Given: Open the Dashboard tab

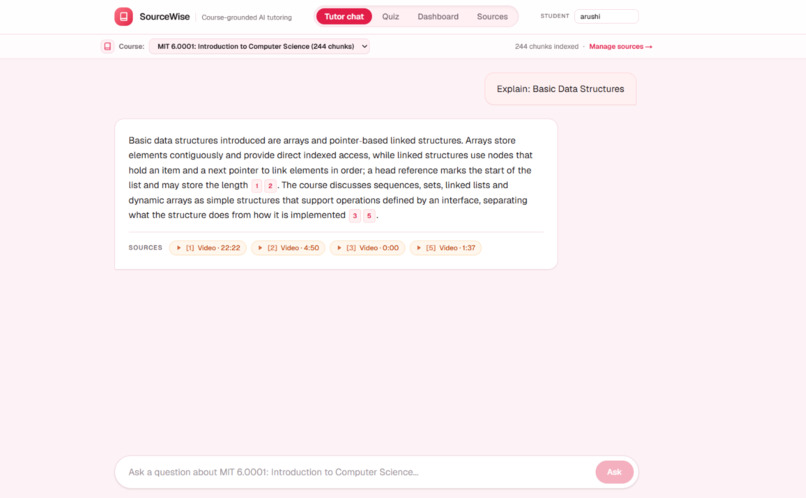Looking at the screenshot, I should click(x=438, y=16).
